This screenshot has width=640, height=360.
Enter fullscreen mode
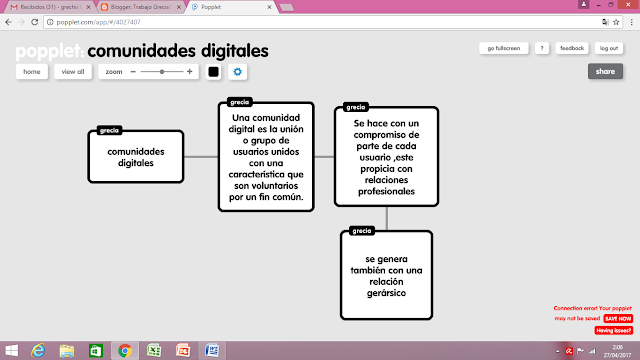(504, 48)
